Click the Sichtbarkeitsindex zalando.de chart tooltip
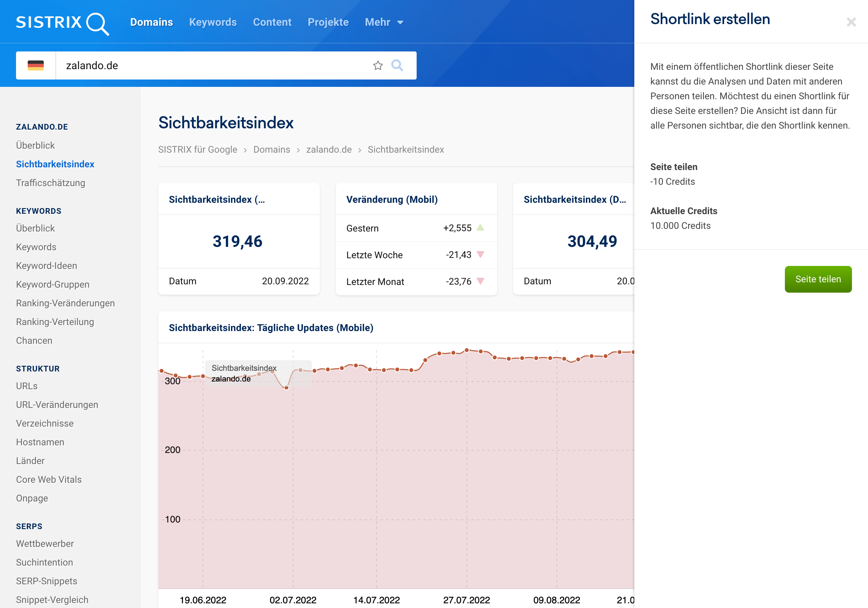 point(259,373)
